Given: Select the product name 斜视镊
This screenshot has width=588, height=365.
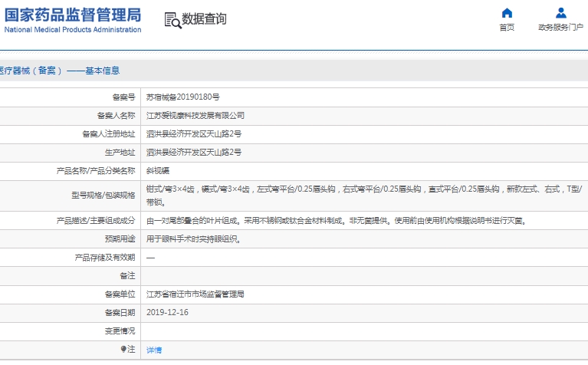Looking at the screenshot, I should [x=158, y=171].
